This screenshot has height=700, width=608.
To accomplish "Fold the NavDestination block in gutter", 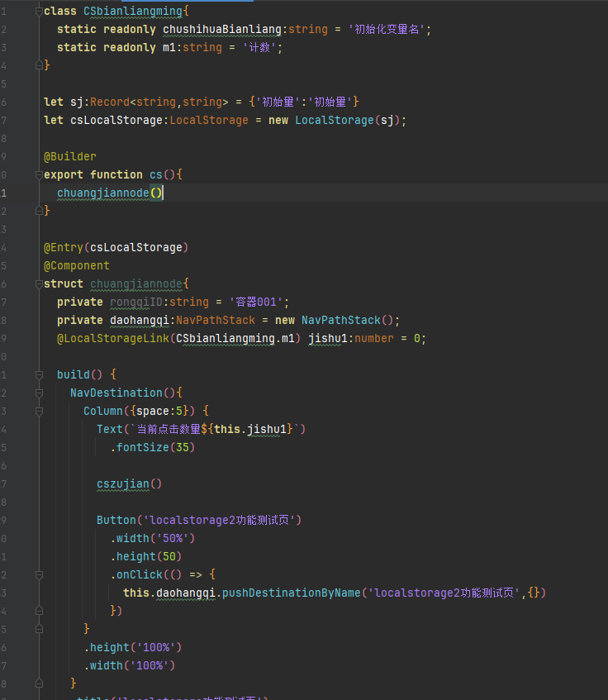I will [38, 393].
